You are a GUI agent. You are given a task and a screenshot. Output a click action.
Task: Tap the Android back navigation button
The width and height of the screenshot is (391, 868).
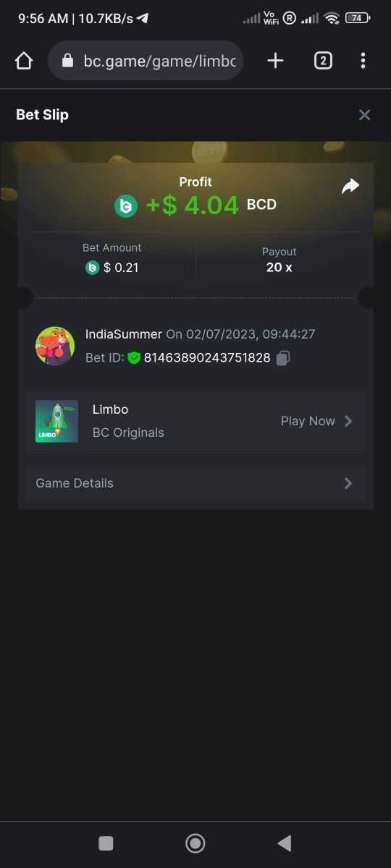pos(285,843)
